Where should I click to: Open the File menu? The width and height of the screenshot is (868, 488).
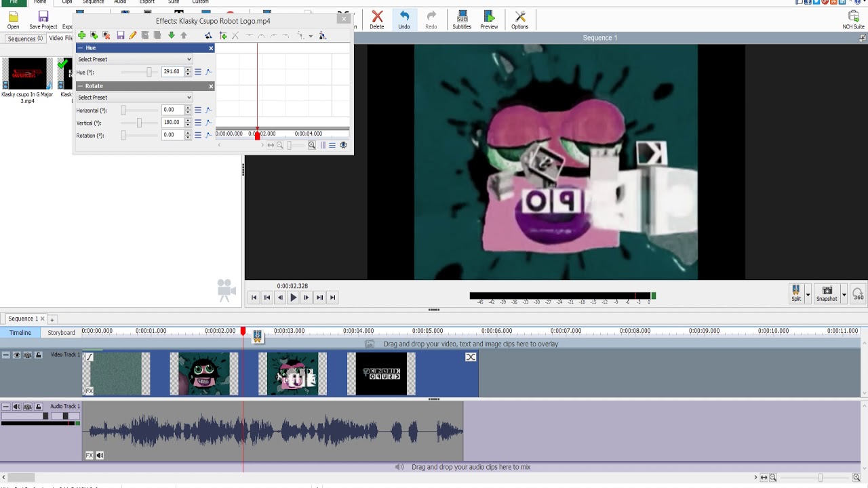pos(13,2)
